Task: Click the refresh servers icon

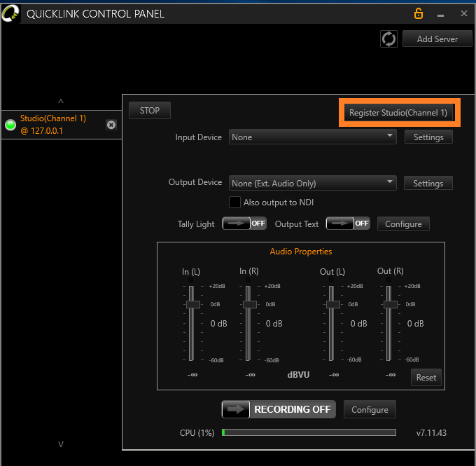Action: (388, 39)
